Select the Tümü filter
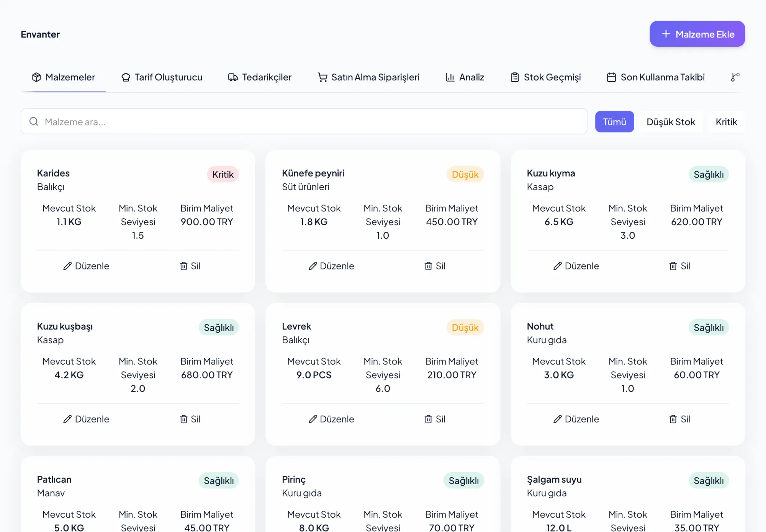 coord(614,122)
